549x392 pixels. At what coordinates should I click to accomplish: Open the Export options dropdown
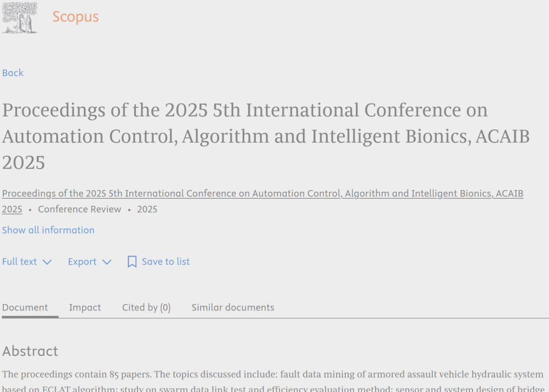coord(82,262)
